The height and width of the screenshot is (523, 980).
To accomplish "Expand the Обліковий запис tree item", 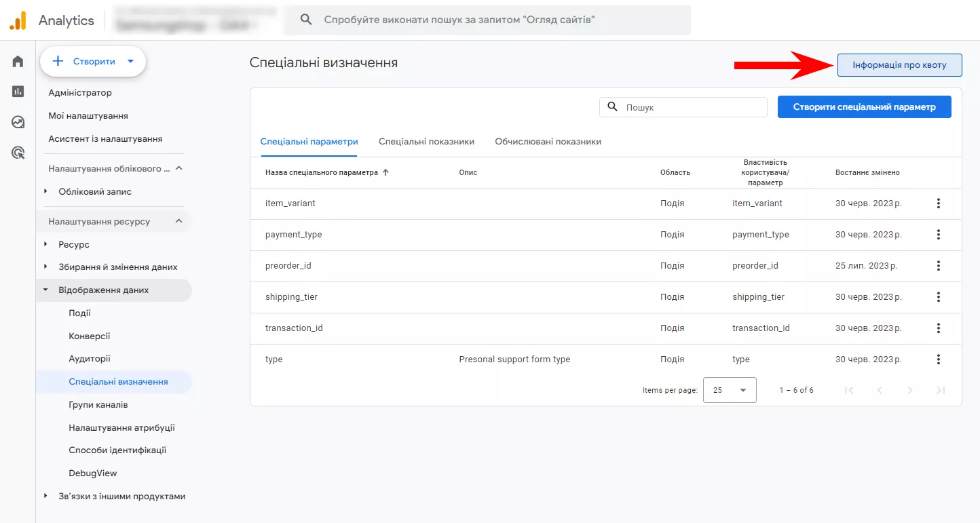I will click(45, 192).
